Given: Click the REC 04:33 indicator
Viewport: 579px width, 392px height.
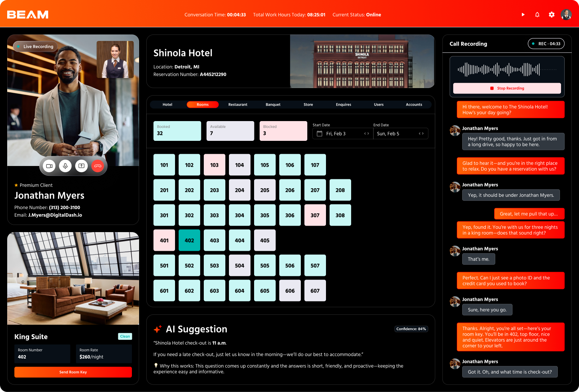Looking at the screenshot, I should pyautogui.click(x=546, y=44).
